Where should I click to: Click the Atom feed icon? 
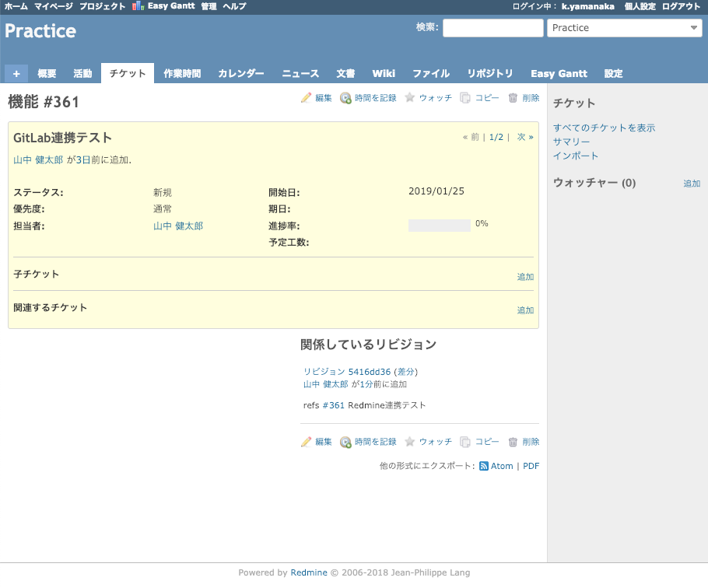(x=483, y=466)
